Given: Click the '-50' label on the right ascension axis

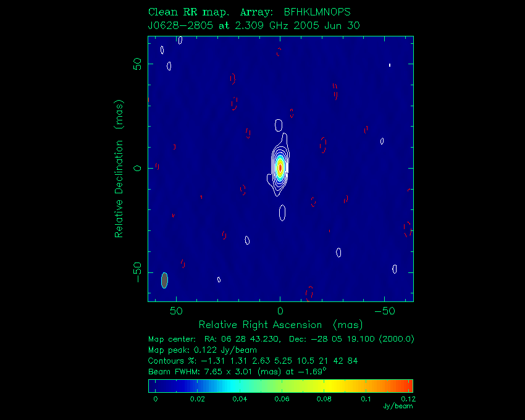Looking at the screenshot, I should 385,311.
